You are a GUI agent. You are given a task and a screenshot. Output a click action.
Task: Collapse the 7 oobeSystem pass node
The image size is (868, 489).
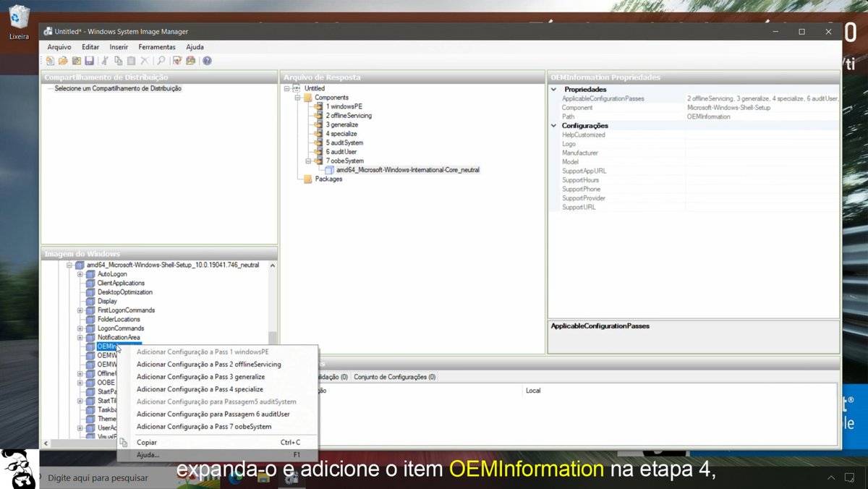tap(308, 161)
